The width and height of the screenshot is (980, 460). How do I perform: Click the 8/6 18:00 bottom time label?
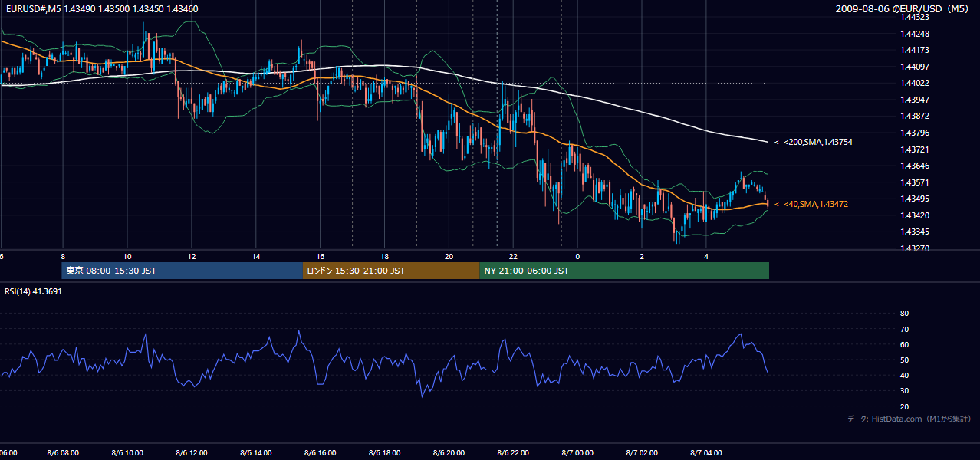tap(385, 453)
